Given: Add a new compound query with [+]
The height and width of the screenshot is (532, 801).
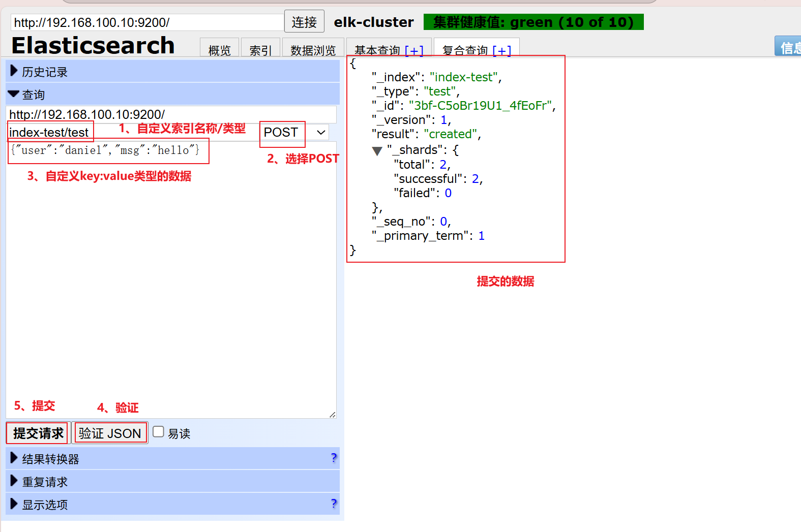Looking at the screenshot, I should [501, 50].
